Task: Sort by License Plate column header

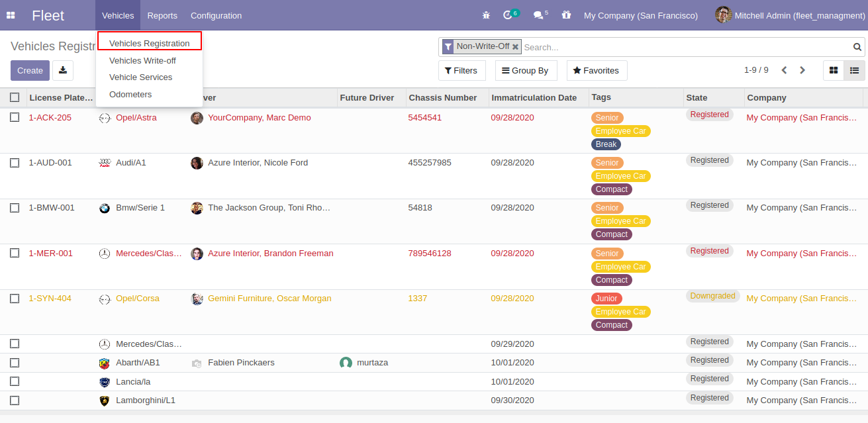Action: point(61,97)
